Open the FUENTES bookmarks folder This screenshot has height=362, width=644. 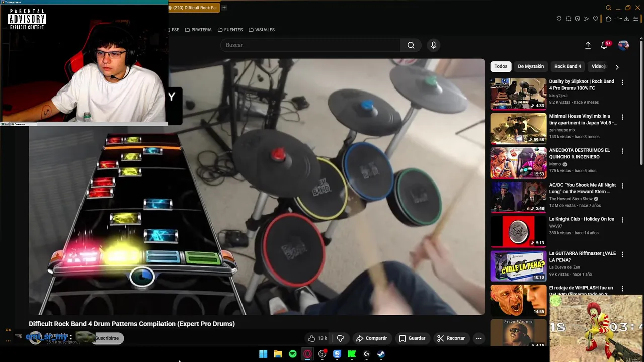[230, 30]
